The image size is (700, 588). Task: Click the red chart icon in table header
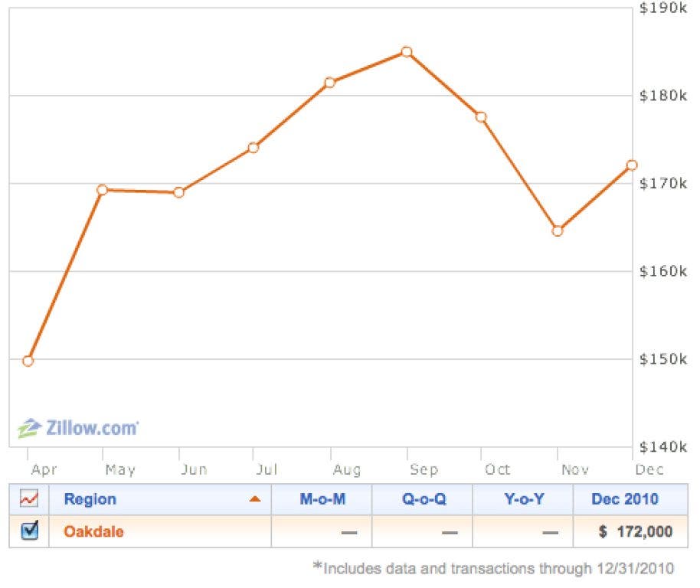point(29,499)
